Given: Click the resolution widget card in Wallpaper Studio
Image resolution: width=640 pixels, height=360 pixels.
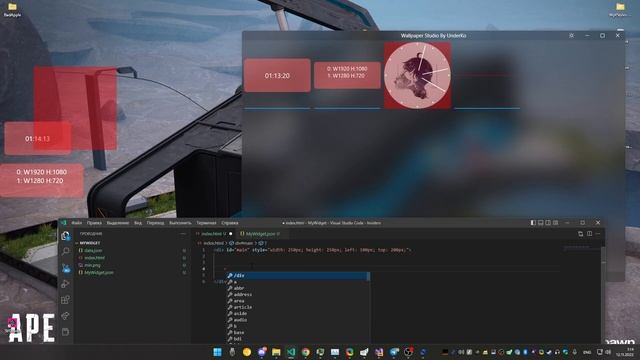Looking at the screenshot, I should (x=347, y=75).
